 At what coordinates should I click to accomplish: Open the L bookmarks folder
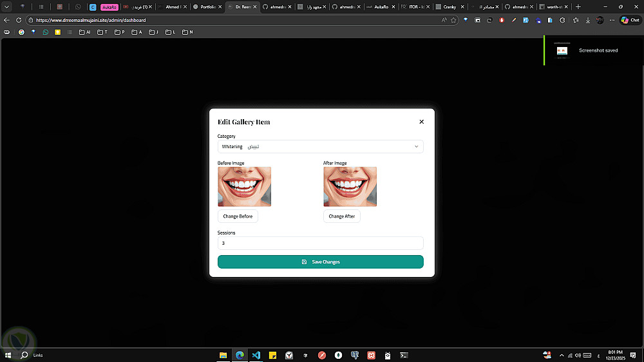[170, 32]
